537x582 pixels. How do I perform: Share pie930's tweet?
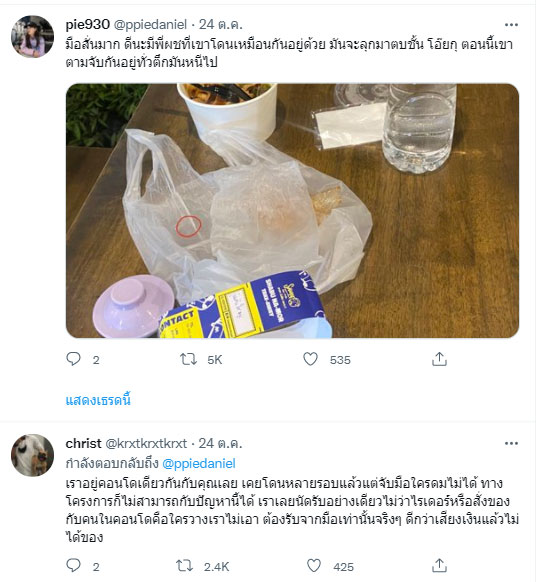(439, 359)
